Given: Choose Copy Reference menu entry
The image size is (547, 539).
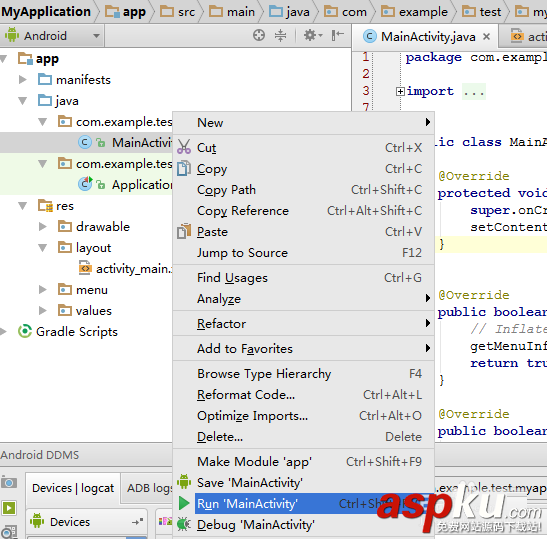Looking at the screenshot, I should (304, 211).
